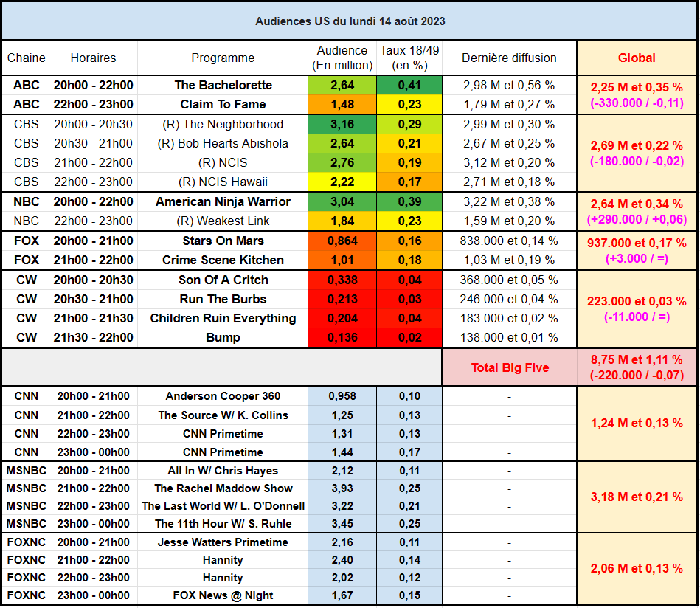Click the red 0,136 audience cell for Bump
Viewport: 700px width, 608px height.
point(342,337)
